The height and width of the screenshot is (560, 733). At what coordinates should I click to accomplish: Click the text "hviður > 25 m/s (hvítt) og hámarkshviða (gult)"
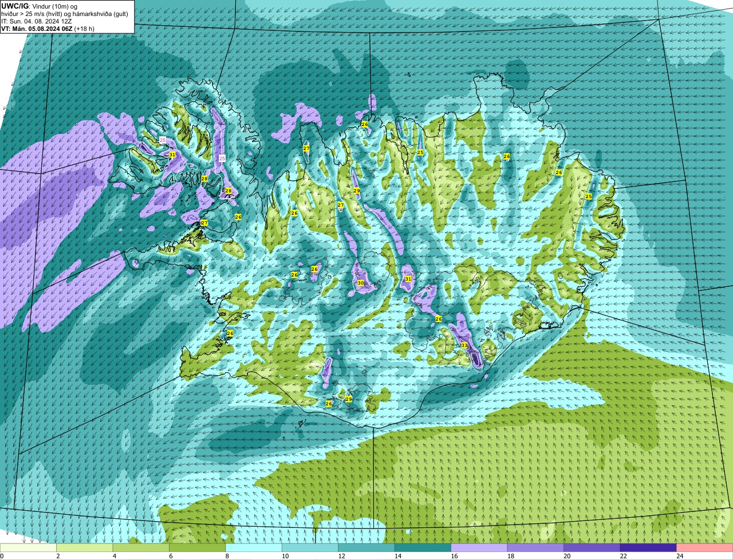click(x=65, y=13)
